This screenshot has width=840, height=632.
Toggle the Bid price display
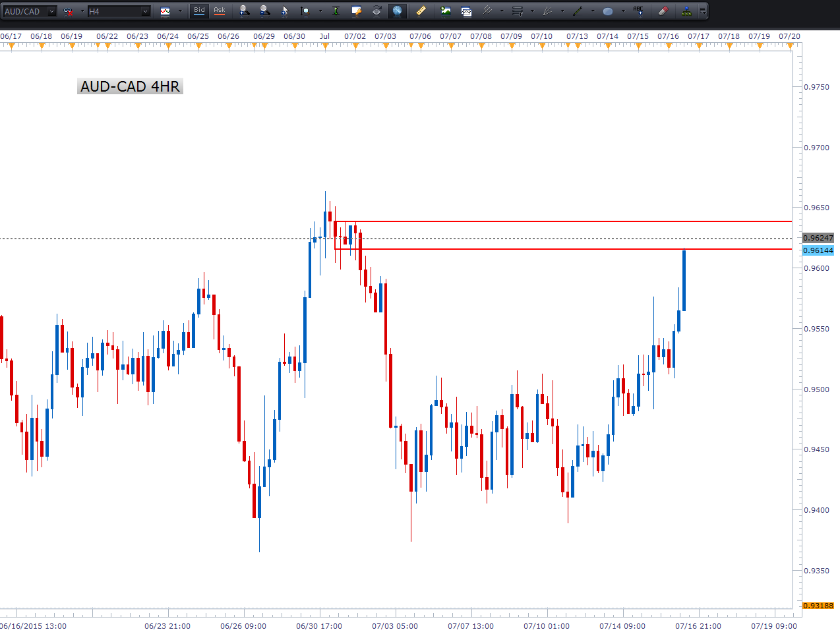click(x=199, y=11)
